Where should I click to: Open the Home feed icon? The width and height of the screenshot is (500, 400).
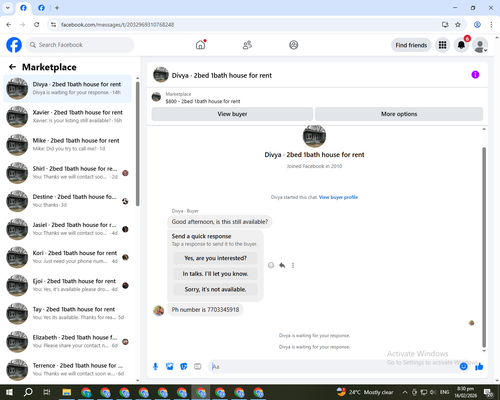point(200,45)
